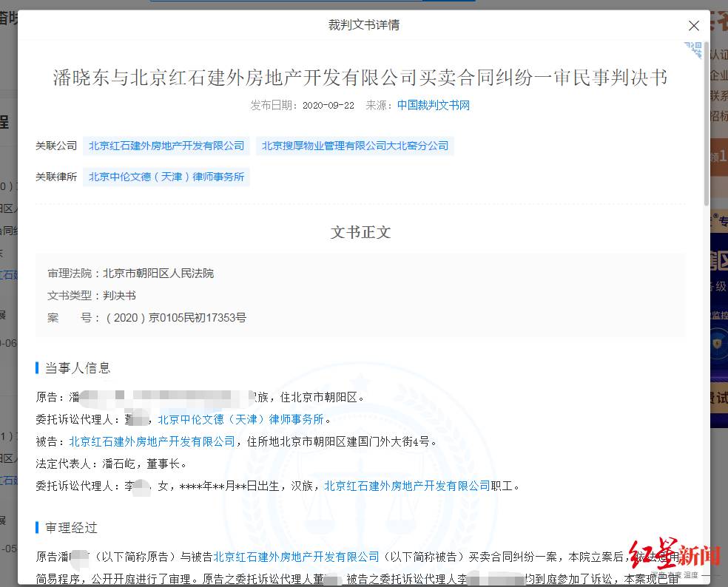Click the QR code icon in dialog corner
The width and height of the screenshot is (728, 587).
[x=693, y=50]
